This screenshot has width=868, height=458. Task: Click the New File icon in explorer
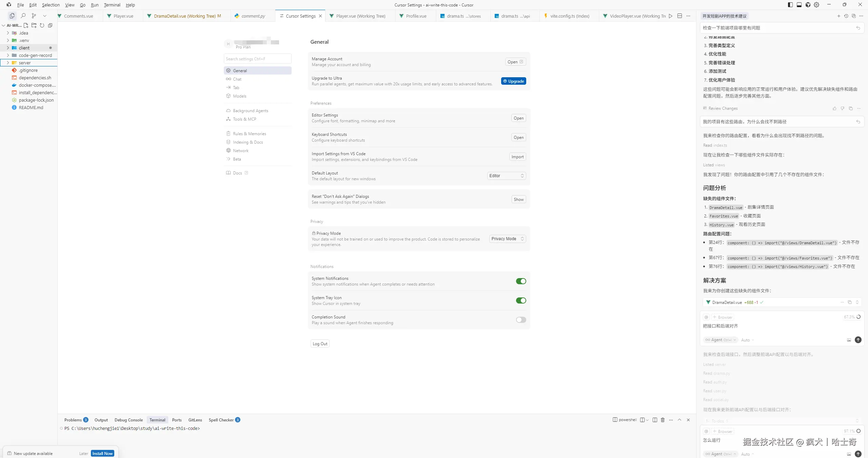(26, 25)
